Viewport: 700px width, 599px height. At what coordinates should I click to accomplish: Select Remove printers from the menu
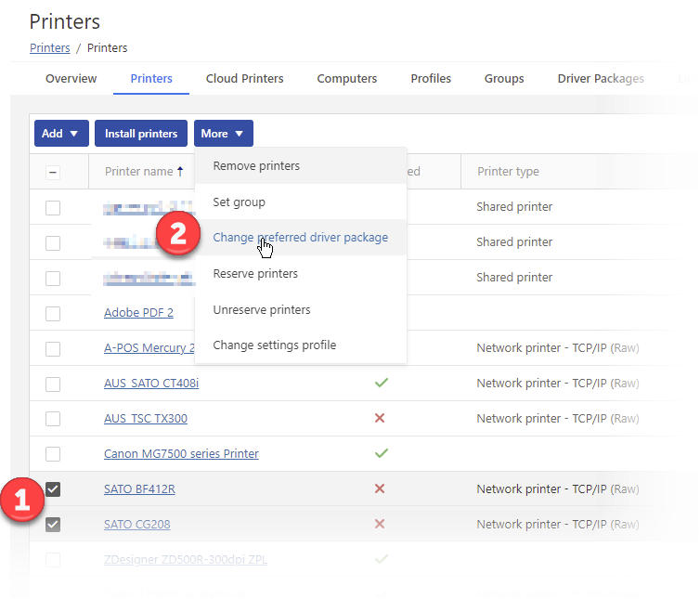coord(256,166)
